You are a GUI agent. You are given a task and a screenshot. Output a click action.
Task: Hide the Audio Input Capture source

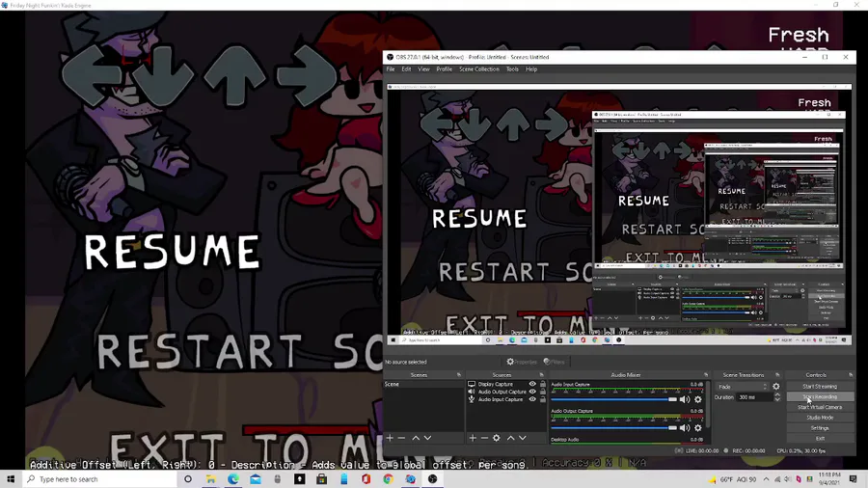[532, 399]
